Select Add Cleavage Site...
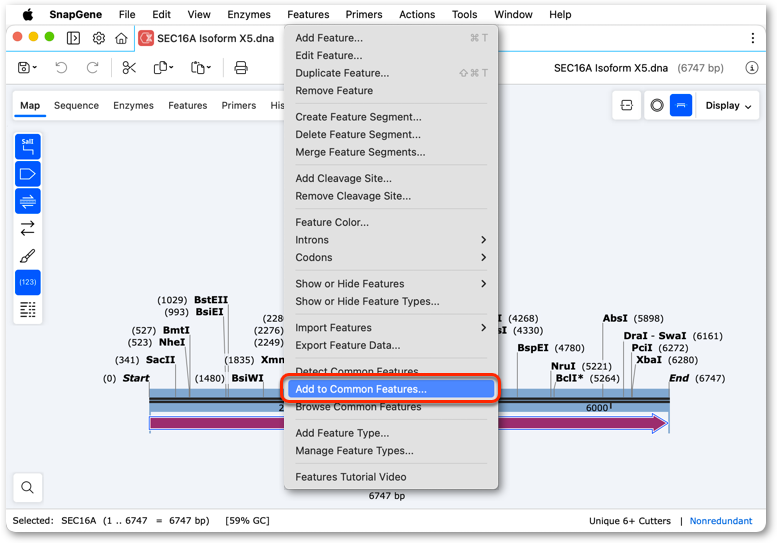The image size is (778, 543). pyautogui.click(x=390, y=179)
